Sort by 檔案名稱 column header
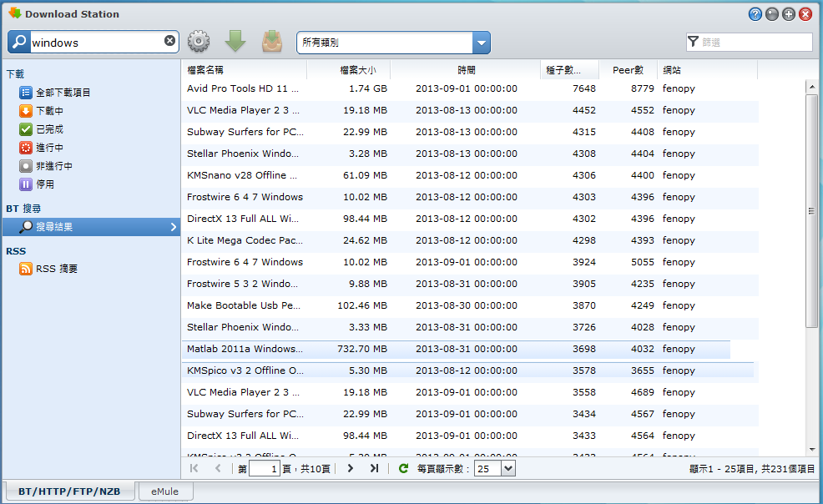The image size is (823, 504). coord(244,70)
